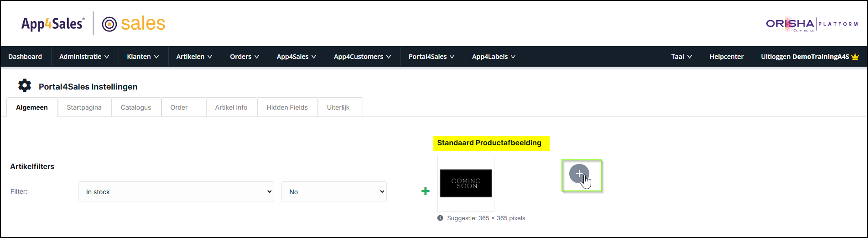Open the In stock filter dropdown
Image resolution: width=868 pixels, height=238 pixels.
click(176, 192)
